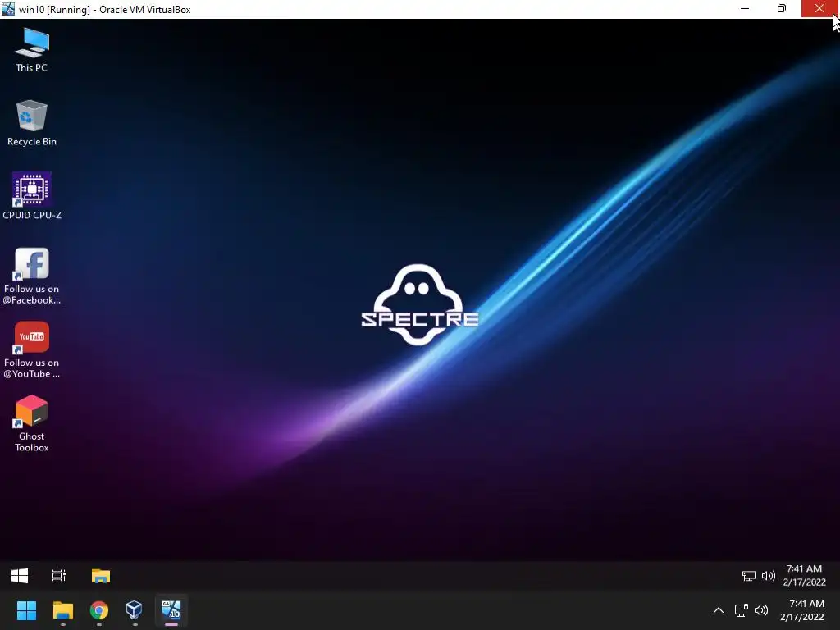Image resolution: width=840 pixels, height=630 pixels.
Task: Click the host network tray icon
Action: click(x=741, y=610)
